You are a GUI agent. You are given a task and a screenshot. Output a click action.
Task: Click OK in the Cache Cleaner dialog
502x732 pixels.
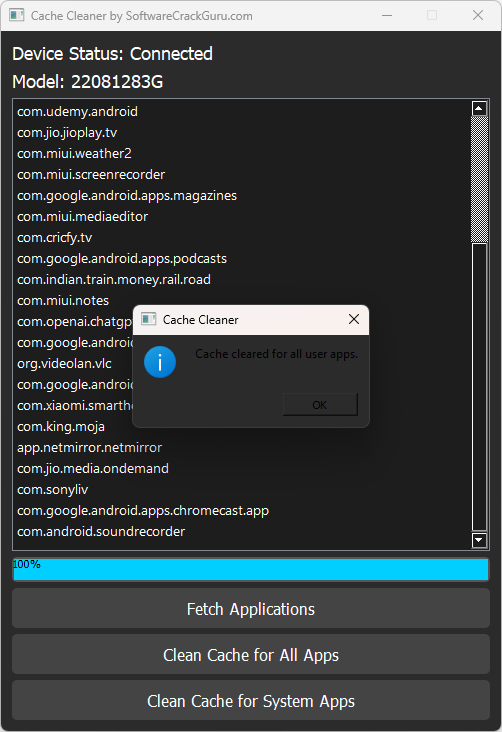pos(320,404)
